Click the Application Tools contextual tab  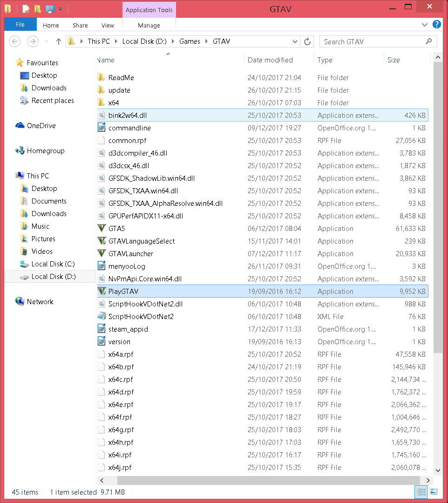(149, 10)
